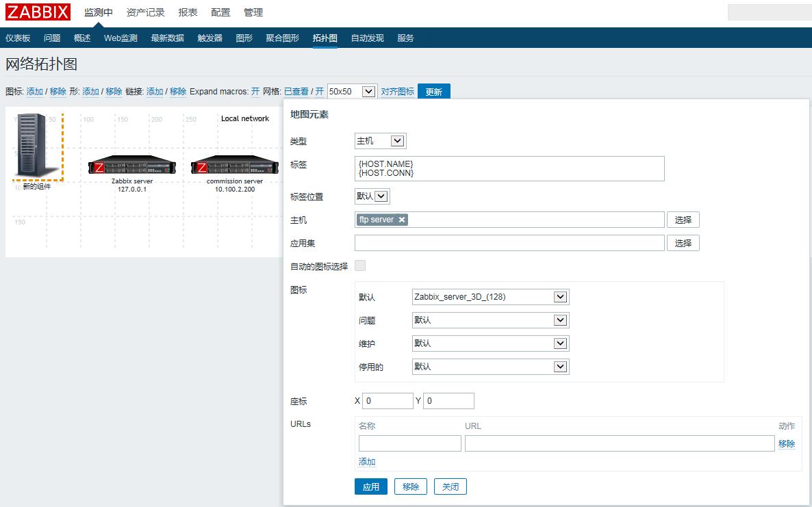Viewport: 812px width, 507px height.
Task: Click the Local network map label
Action: pyautogui.click(x=245, y=118)
